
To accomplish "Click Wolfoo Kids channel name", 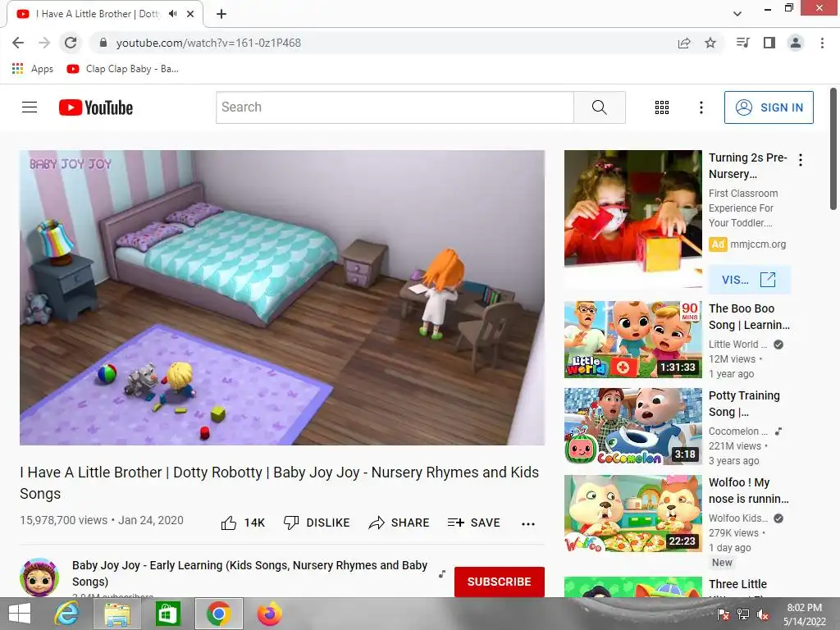I will click(x=738, y=518).
